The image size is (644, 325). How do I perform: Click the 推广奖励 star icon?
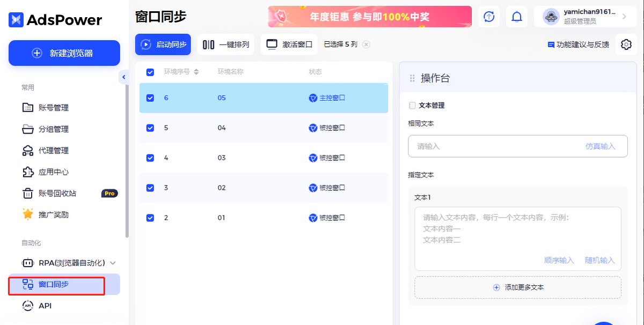coord(28,215)
